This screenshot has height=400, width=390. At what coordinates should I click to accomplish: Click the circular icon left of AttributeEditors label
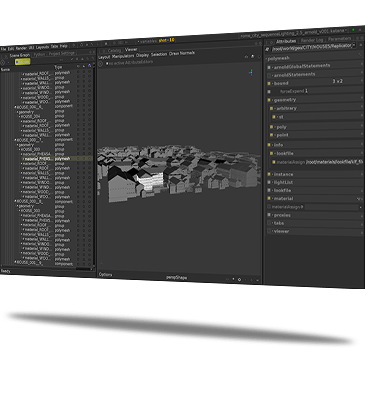coord(101,63)
